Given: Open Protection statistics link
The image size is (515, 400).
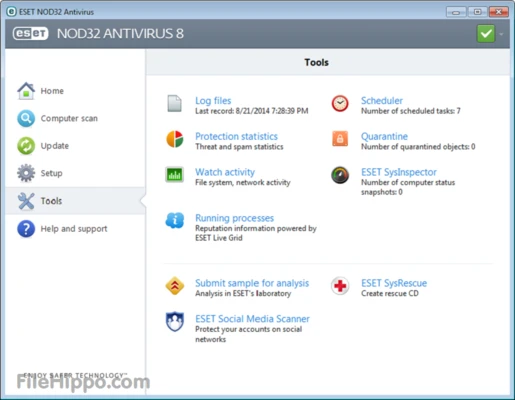Looking at the screenshot, I should point(236,136).
